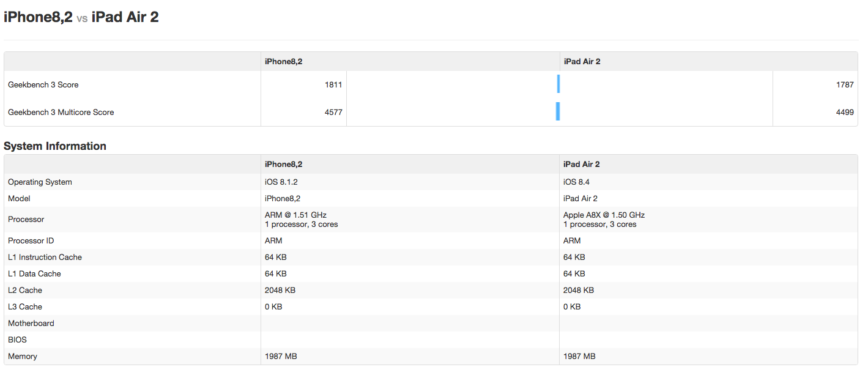This screenshot has width=868, height=378.
Task: Select the Processor ID row label
Action: coord(31,241)
